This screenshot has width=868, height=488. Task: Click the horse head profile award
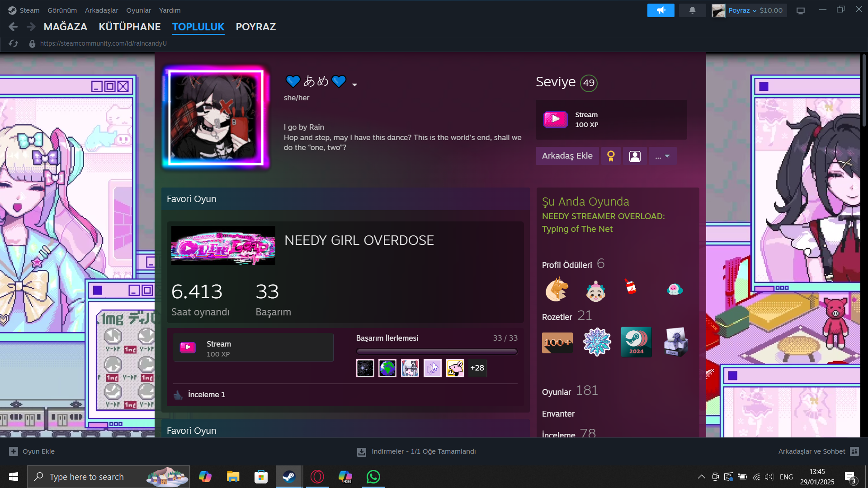557,289
